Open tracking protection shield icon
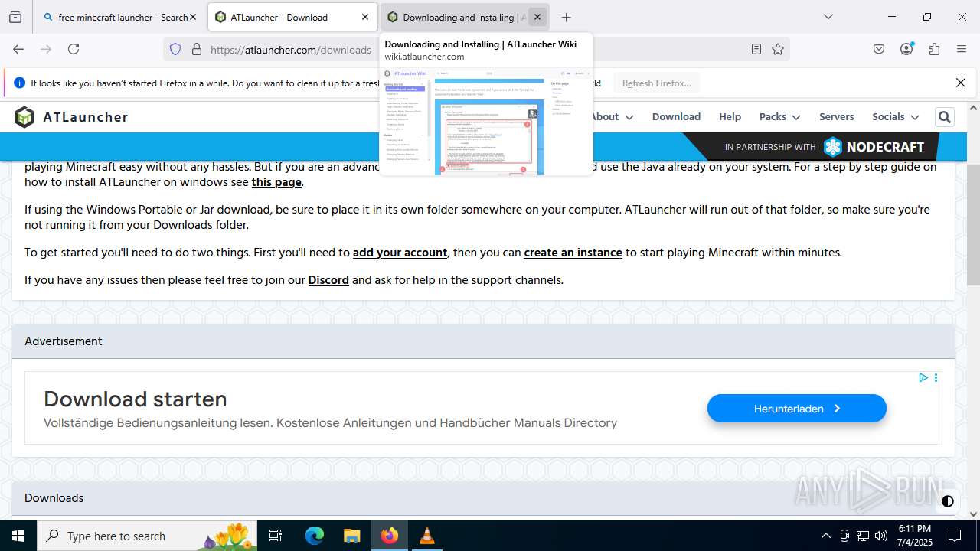 pyautogui.click(x=175, y=49)
